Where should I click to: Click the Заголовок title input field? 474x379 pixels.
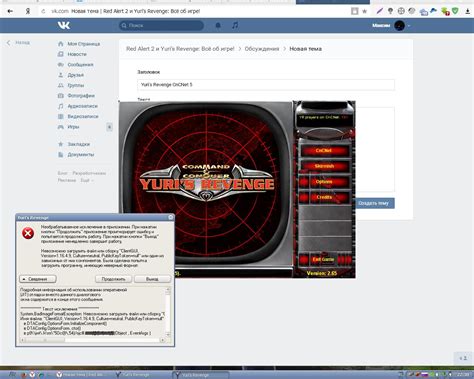point(266,85)
